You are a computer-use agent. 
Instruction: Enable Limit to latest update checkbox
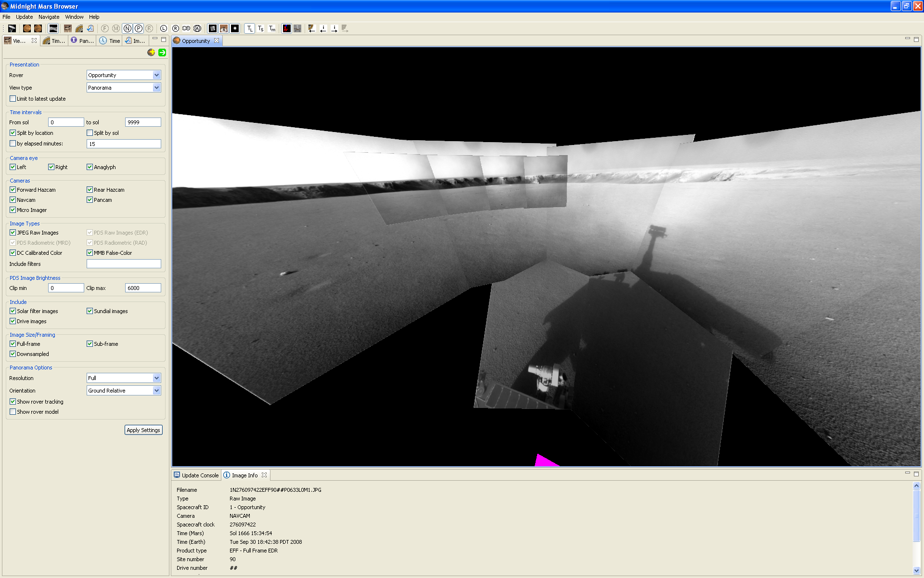click(x=13, y=99)
